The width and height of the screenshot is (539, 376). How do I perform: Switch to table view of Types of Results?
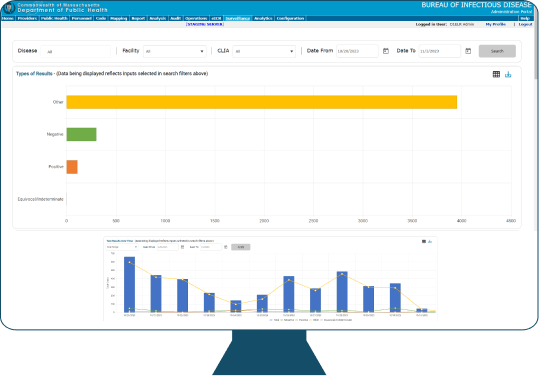496,74
